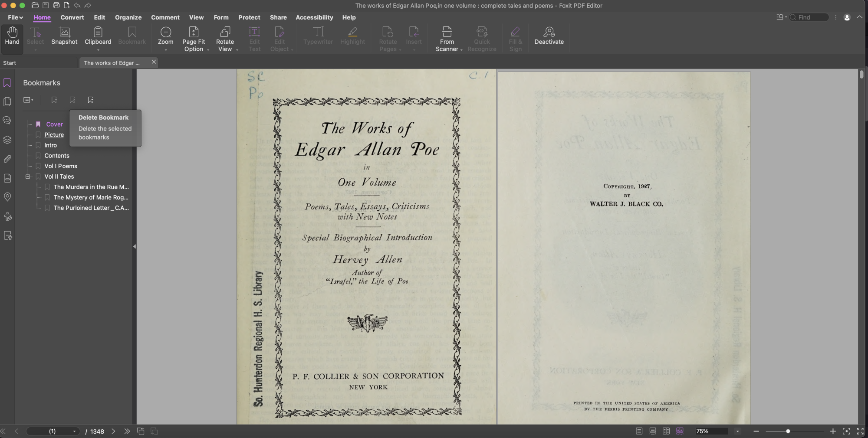Open the Accessibility ribbon tab
Image resolution: width=868 pixels, height=438 pixels.
(x=314, y=17)
